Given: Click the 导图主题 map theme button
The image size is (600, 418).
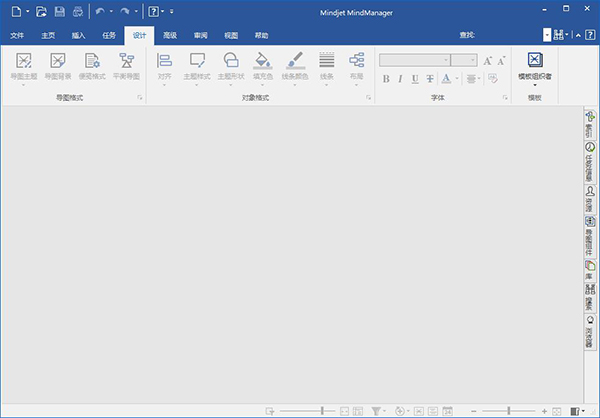Looking at the screenshot, I should click(24, 68).
